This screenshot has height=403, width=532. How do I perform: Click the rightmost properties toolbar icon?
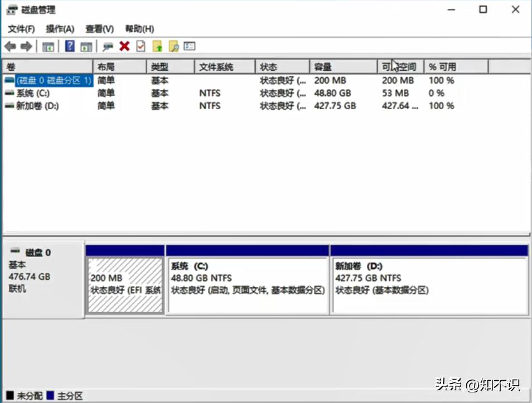pyautogui.click(x=188, y=46)
